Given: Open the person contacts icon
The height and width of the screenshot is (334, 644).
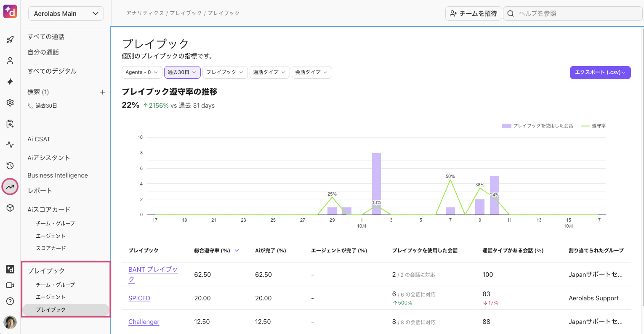Looking at the screenshot, I should tap(10, 61).
